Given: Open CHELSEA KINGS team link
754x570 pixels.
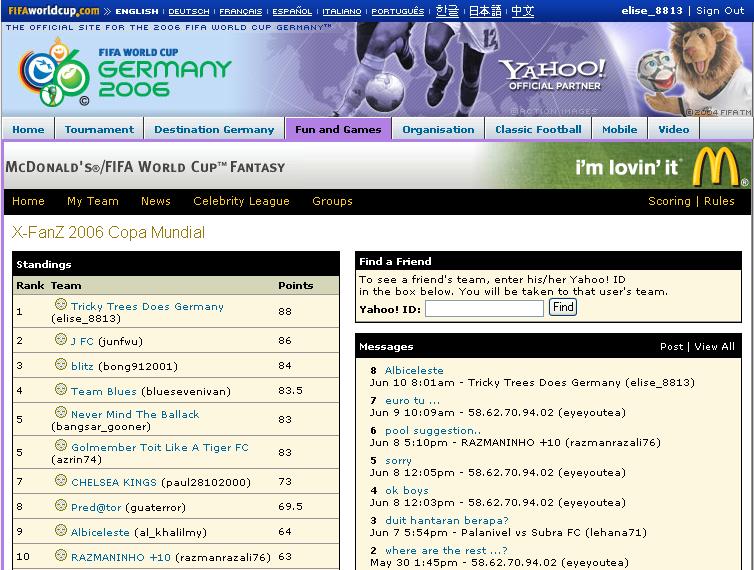Looking at the screenshot, I should (x=114, y=482).
